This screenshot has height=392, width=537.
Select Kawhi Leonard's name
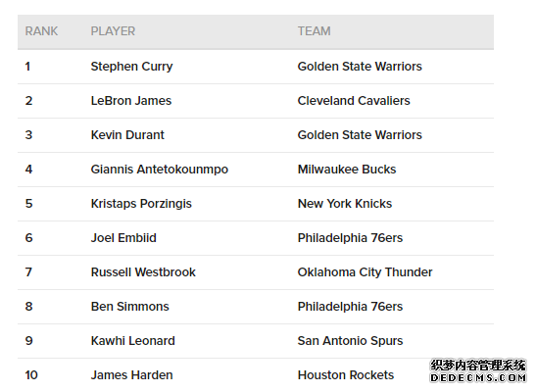pos(133,341)
